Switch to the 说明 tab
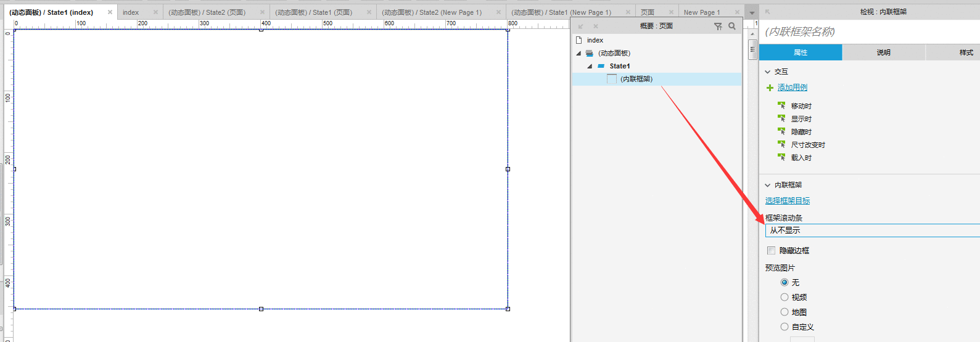Viewport: 980px width, 342px height. pyautogui.click(x=884, y=52)
